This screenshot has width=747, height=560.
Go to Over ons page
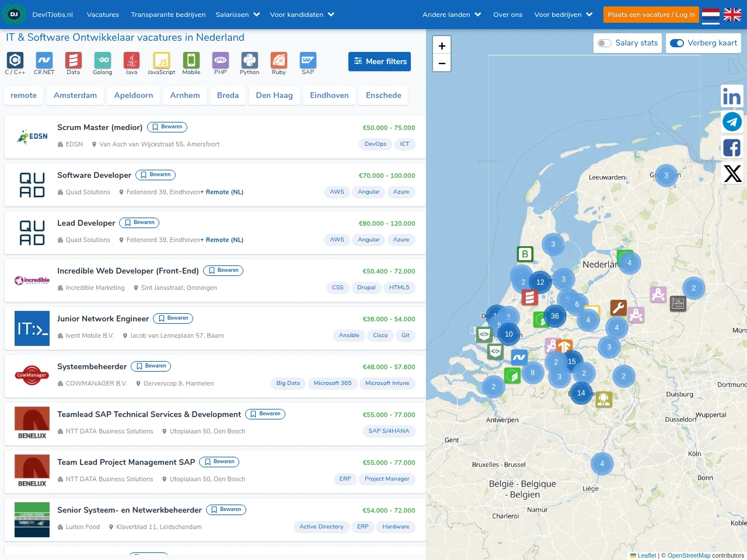click(508, 15)
